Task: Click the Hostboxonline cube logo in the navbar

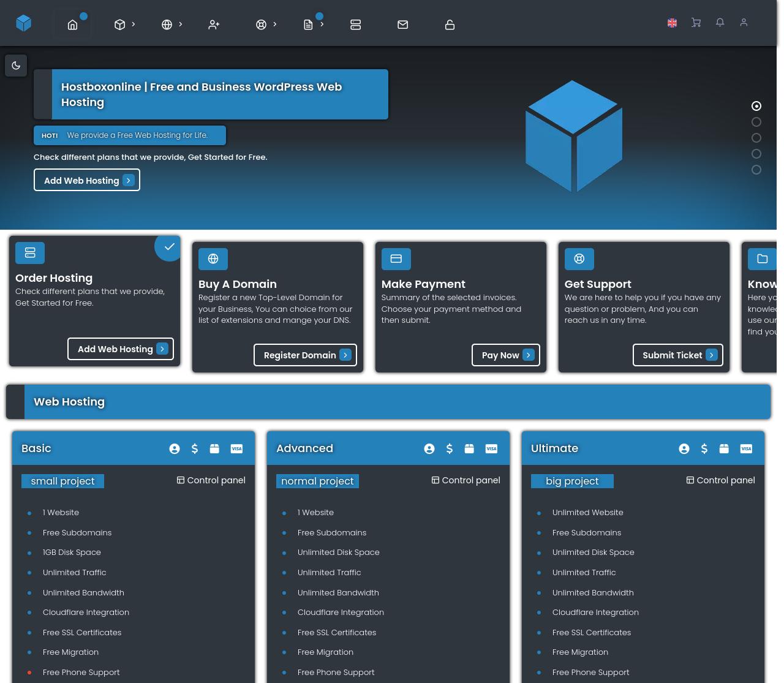Action: click(24, 23)
